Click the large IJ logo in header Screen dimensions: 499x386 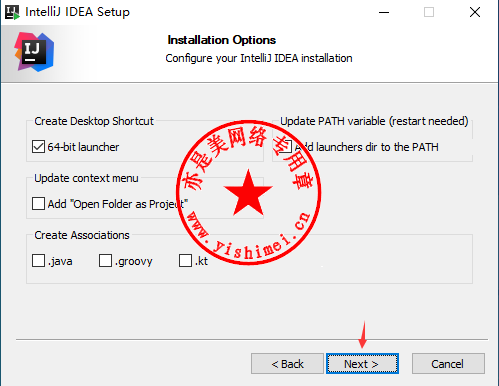click(34, 52)
